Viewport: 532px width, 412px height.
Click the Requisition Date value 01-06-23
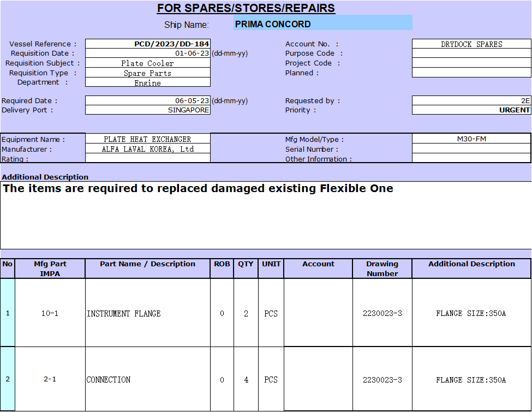click(148, 53)
